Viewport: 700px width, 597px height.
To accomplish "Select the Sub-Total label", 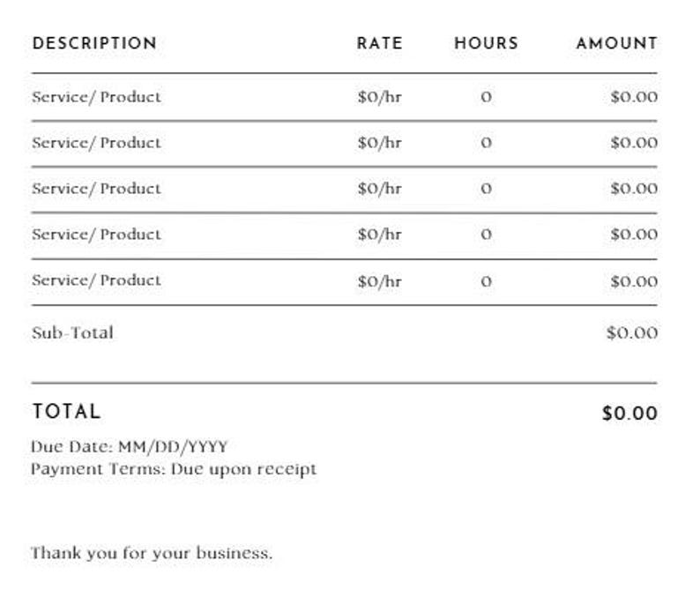I will point(72,332).
